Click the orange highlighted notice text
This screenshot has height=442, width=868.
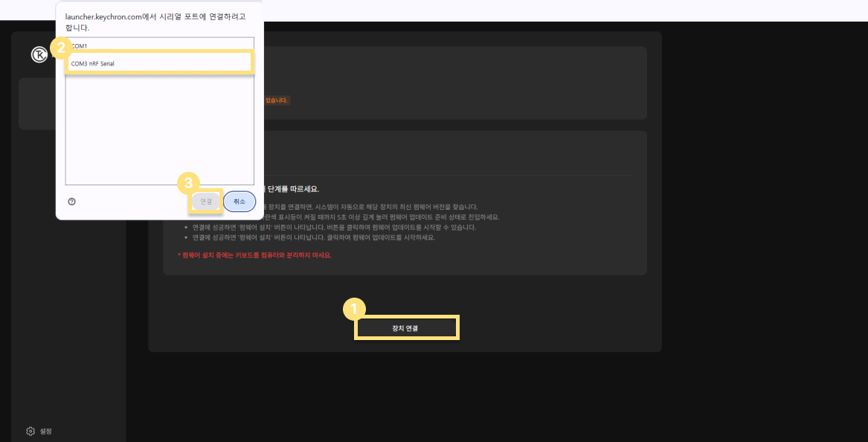click(x=276, y=100)
